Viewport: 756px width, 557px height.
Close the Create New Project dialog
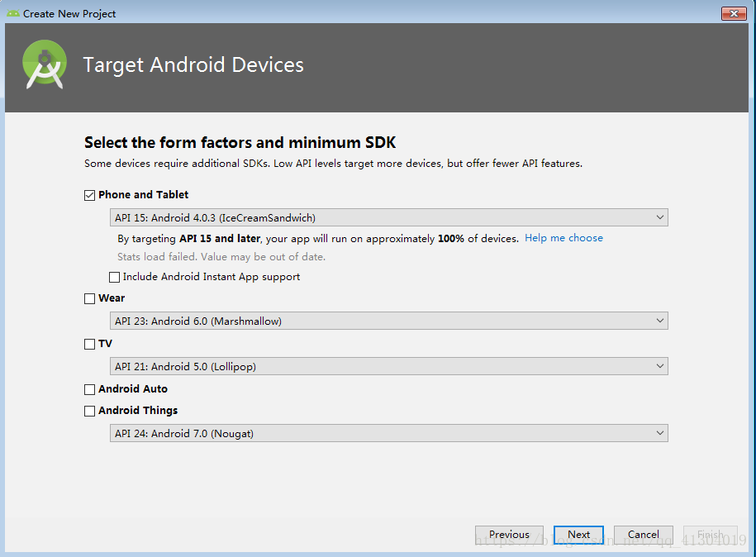[734, 13]
